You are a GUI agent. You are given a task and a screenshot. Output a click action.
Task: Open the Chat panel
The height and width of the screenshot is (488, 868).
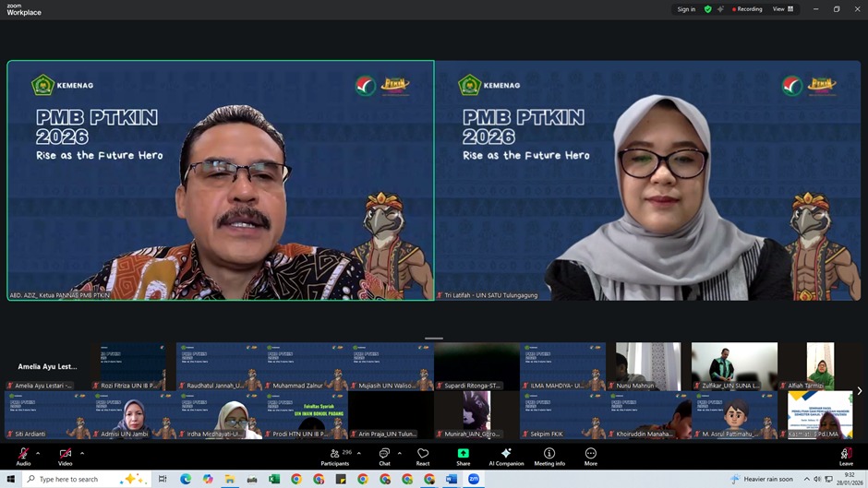(x=384, y=455)
